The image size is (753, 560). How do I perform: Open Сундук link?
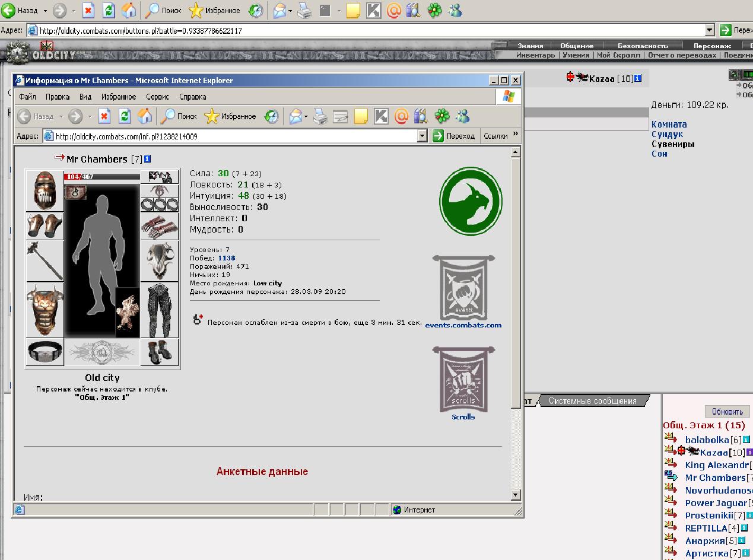click(667, 134)
